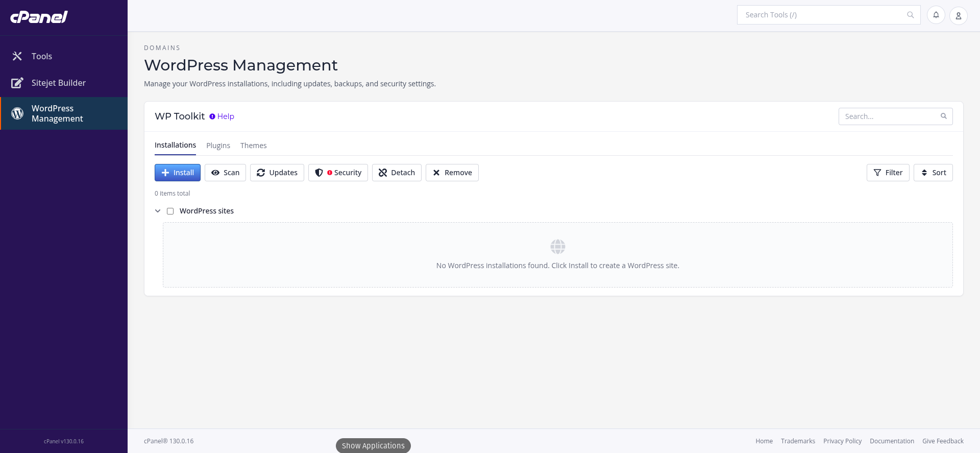Open the Privacy Policy footer link
This screenshot has width=980, height=453.
click(x=842, y=441)
